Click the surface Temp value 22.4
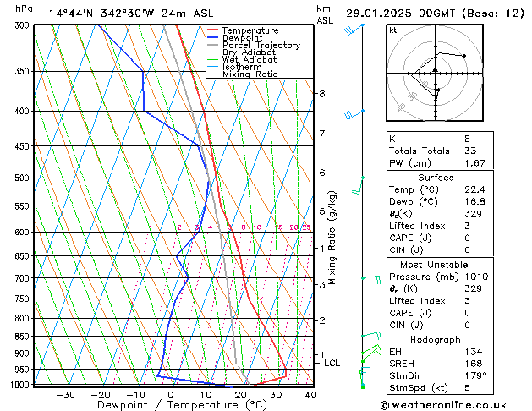 tap(474, 189)
